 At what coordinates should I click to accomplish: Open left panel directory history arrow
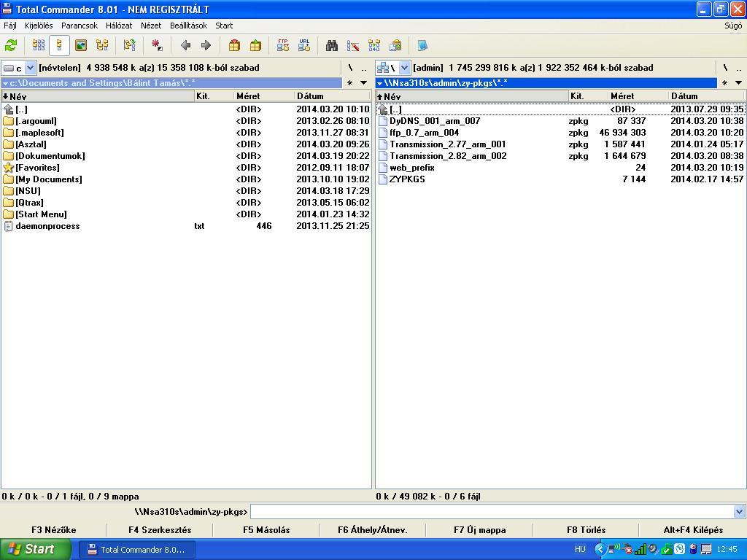coord(364,83)
